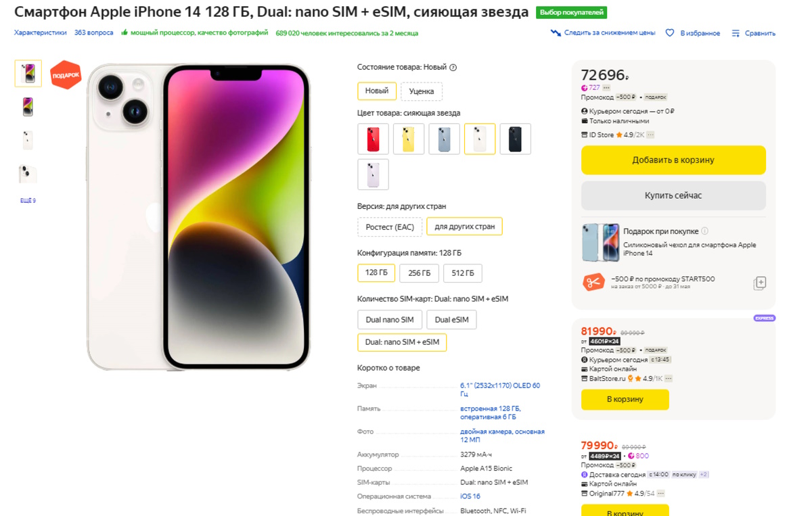This screenshot has width=812, height=516.
Task: Click the Добавить в корзину button
Action: pyautogui.click(x=673, y=160)
